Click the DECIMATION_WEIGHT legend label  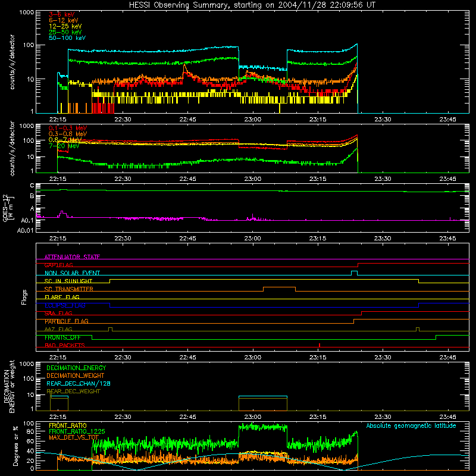(x=76, y=376)
